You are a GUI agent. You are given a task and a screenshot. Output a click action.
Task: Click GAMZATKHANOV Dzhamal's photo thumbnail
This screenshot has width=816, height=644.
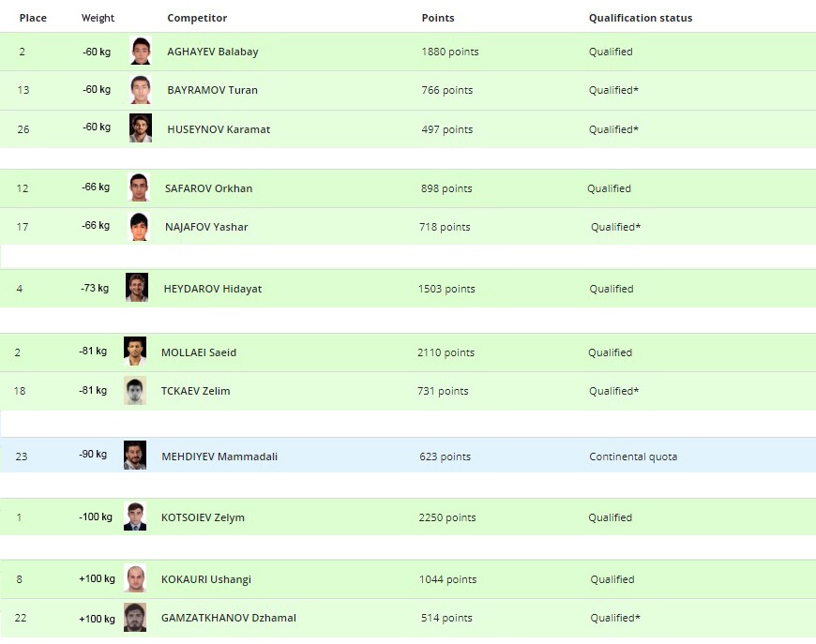135,617
